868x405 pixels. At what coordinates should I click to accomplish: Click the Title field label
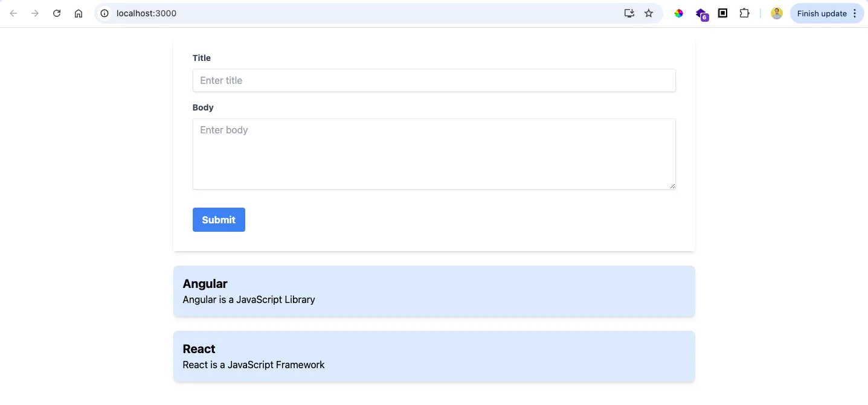(x=202, y=58)
